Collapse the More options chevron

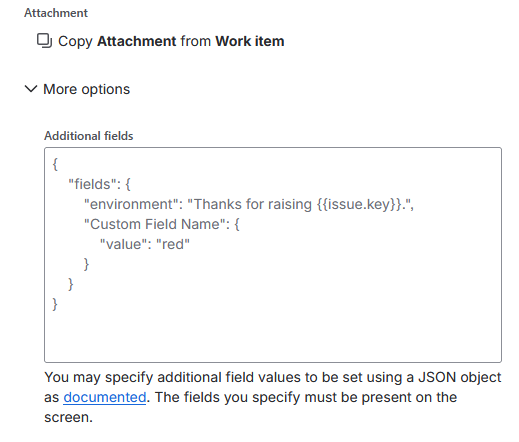coord(31,89)
